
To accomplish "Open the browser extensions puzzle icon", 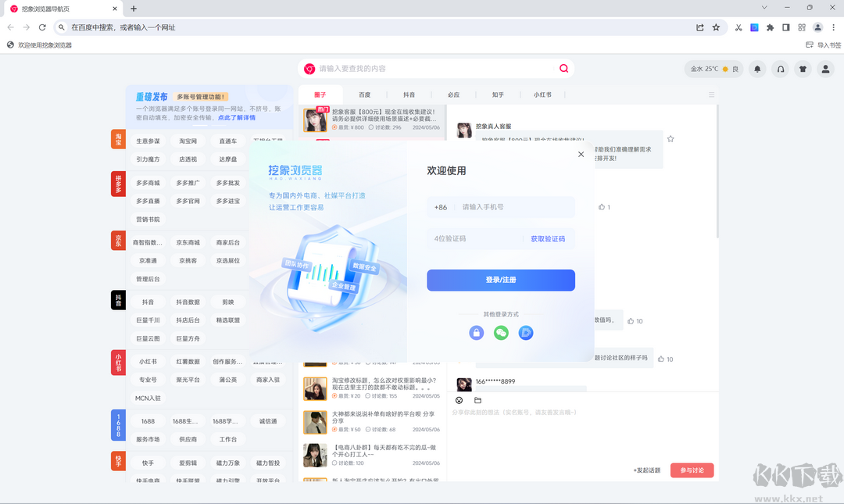I will point(770,27).
